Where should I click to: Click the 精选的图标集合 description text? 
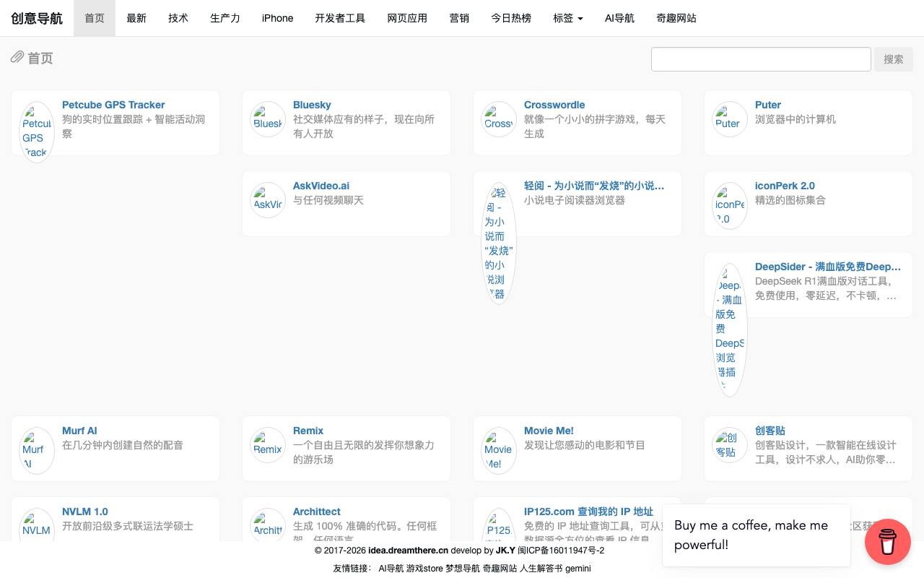point(790,200)
